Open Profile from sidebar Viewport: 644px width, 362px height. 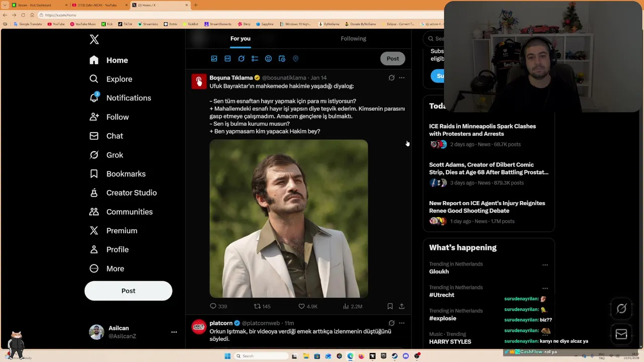(x=109, y=249)
